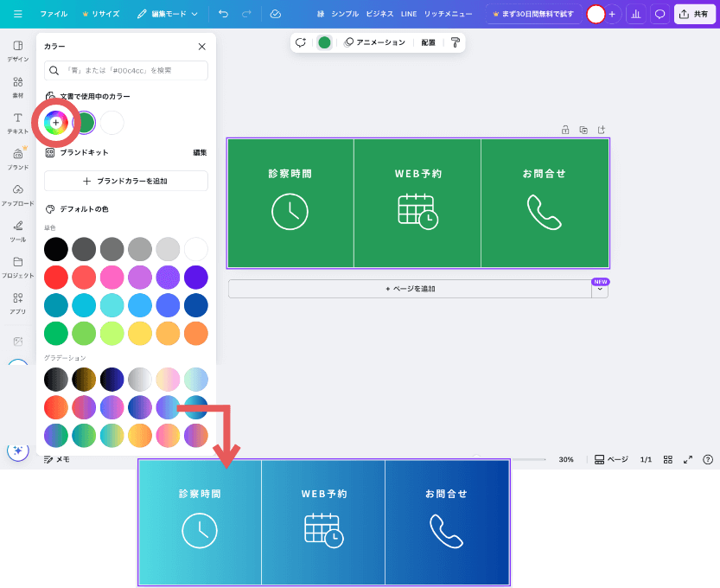
Task: Click the ブランドカラーを追加 button
Action: pos(125,181)
